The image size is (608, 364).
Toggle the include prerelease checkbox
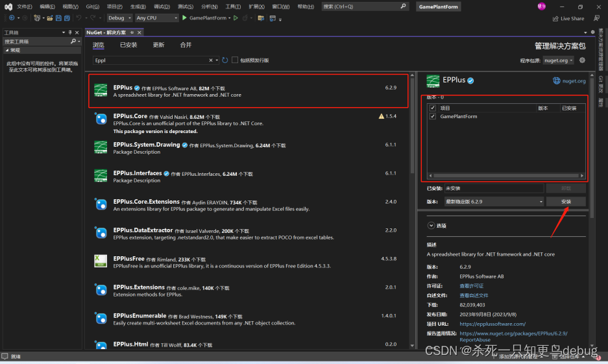(235, 60)
